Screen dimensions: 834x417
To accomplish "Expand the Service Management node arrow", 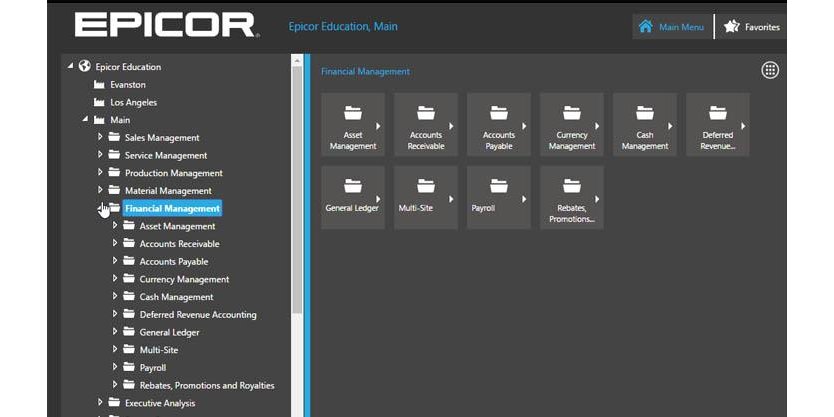I will 99,155.
